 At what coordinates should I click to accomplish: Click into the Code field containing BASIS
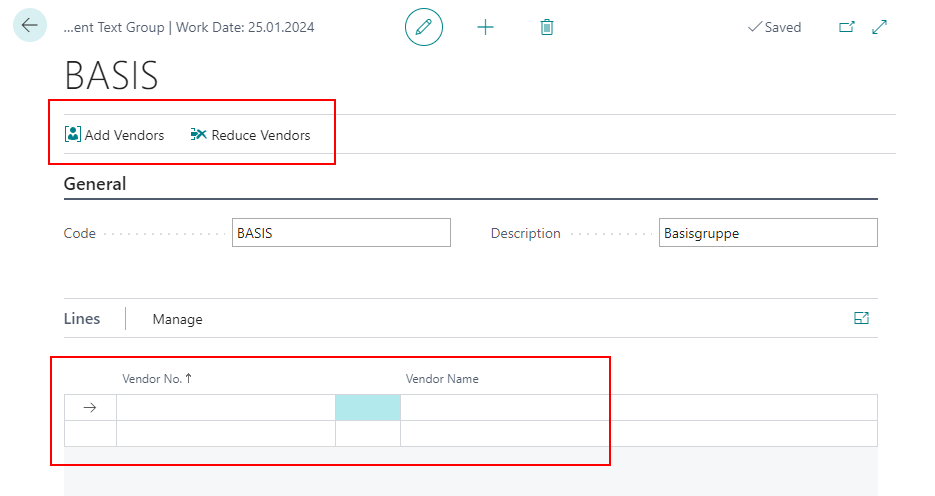[x=340, y=233]
